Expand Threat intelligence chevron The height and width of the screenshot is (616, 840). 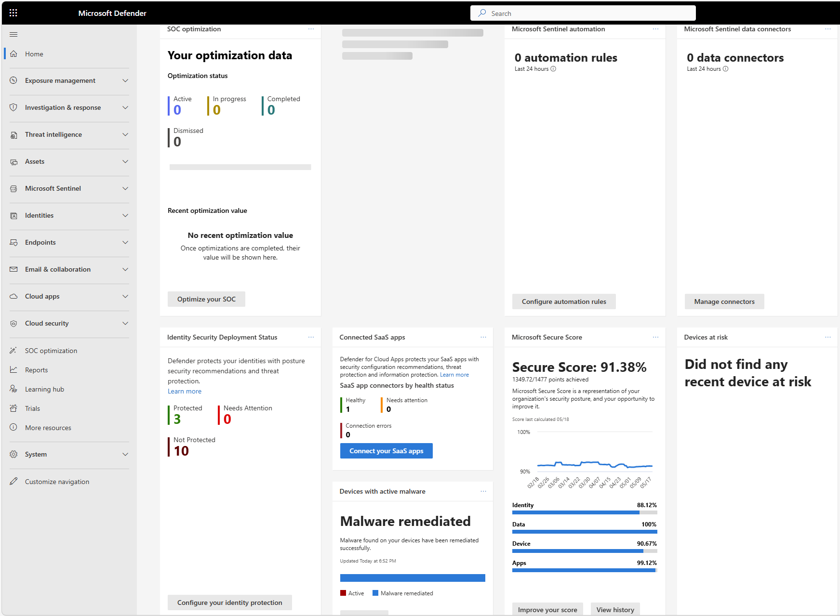click(x=125, y=134)
